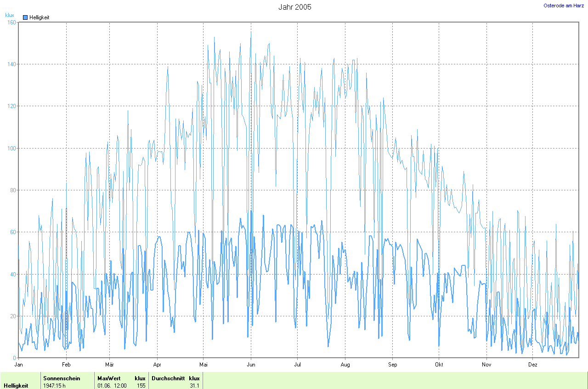
Task: Click the 1947:15 h sunshine value
Action: (54, 385)
